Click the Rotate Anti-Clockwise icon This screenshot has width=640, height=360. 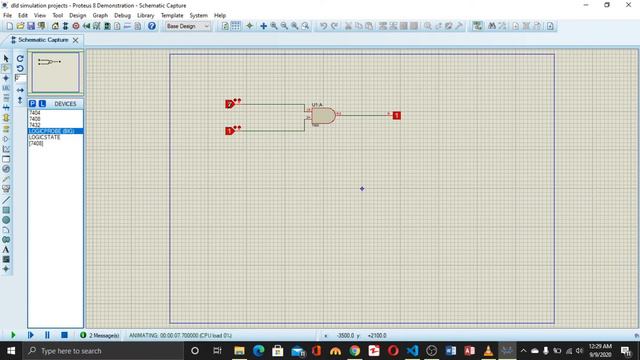pyautogui.click(x=20, y=69)
